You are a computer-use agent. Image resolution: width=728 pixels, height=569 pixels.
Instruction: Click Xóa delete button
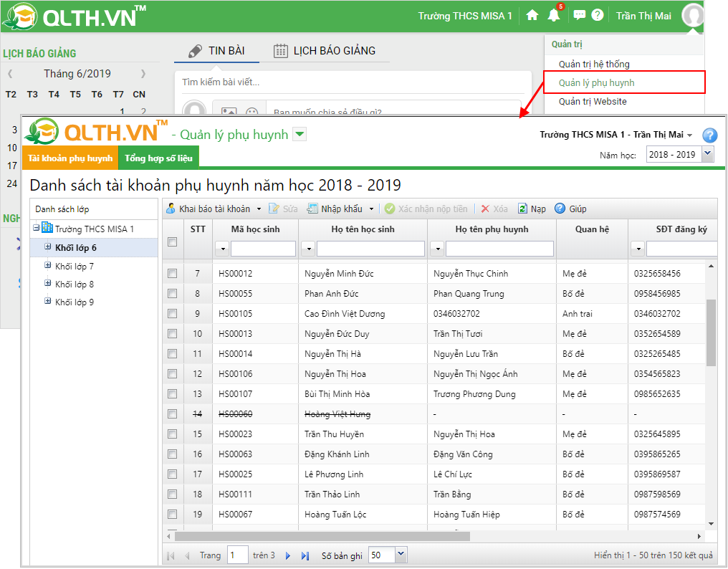click(494, 209)
